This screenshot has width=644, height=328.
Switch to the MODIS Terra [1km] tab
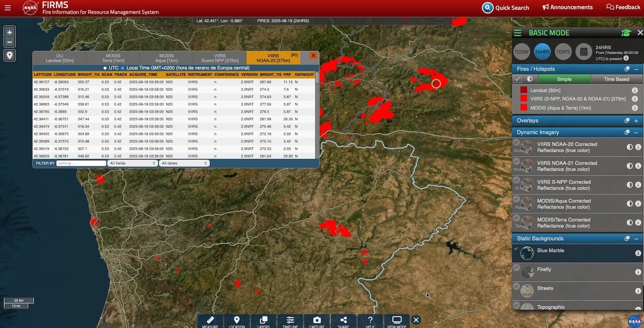pyautogui.click(x=113, y=58)
